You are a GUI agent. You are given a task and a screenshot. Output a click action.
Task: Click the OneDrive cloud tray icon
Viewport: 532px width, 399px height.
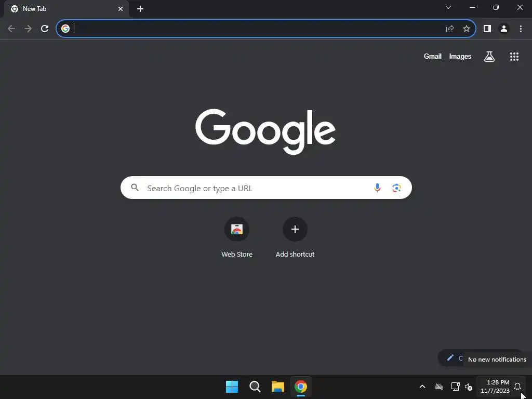(x=439, y=387)
